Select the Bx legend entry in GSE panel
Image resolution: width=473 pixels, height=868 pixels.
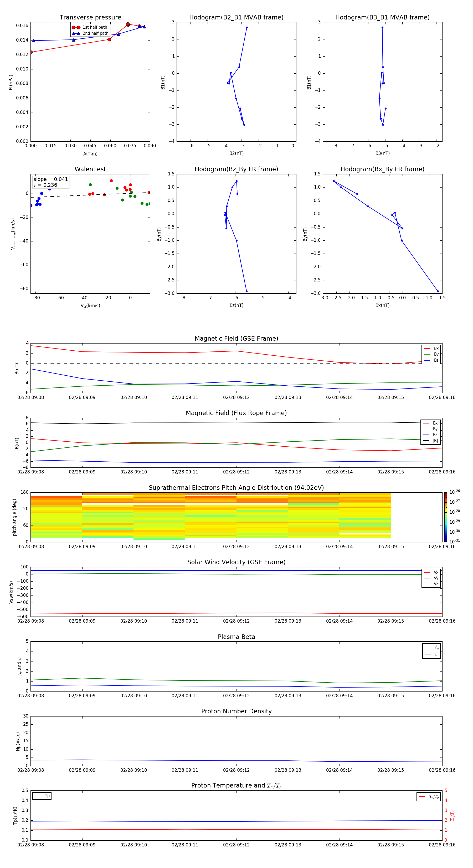point(431,349)
